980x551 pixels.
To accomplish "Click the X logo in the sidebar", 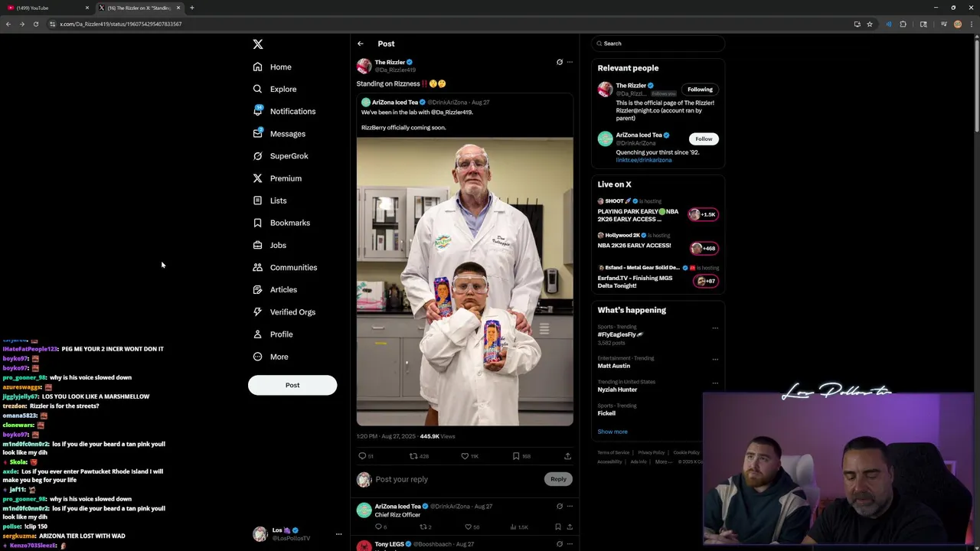I will (258, 44).
